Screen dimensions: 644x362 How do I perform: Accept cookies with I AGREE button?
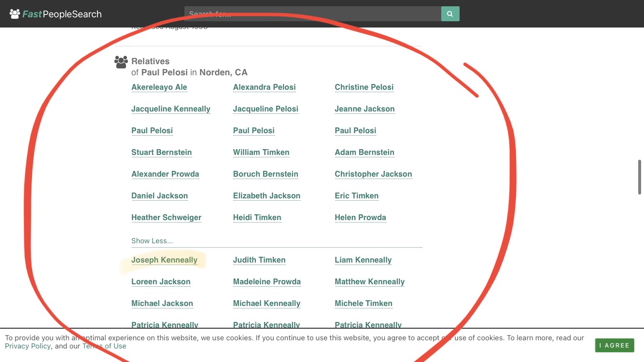614,345
